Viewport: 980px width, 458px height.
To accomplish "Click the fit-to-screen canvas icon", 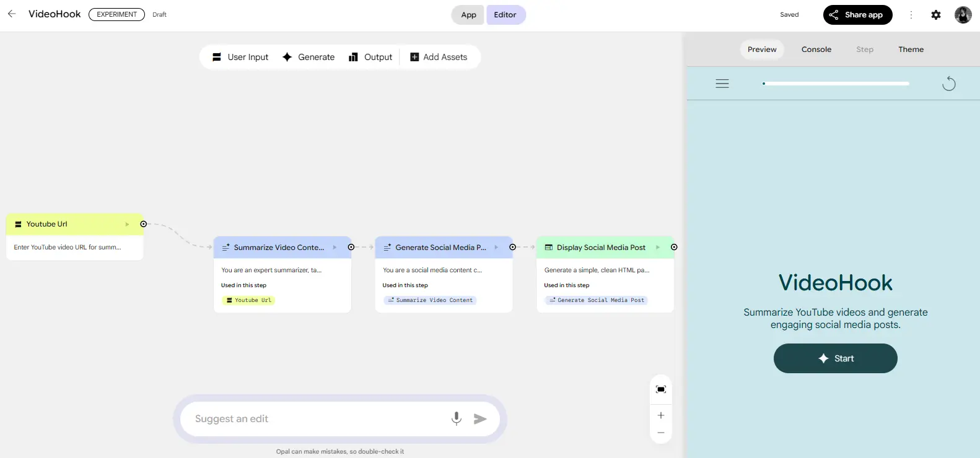I will pyautogui.click(x=660, y=389).
